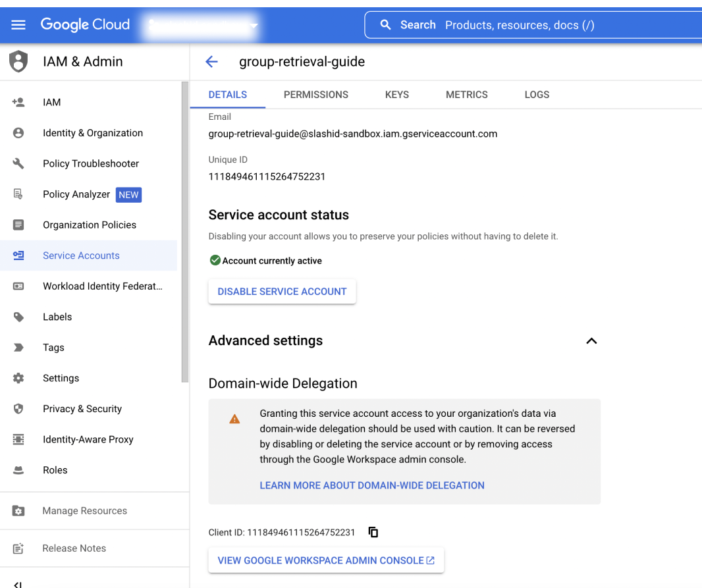Click the Identity-Aware Proxy sidebar icon
The width and height of the screenshot is (702, 588).
point(18,439)
